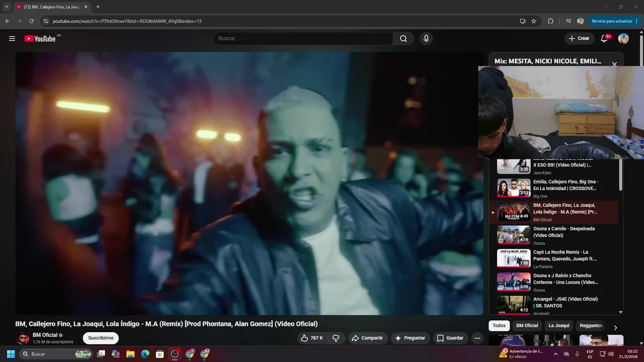Select the Reggaeton filter chip

tap(591, 326)
